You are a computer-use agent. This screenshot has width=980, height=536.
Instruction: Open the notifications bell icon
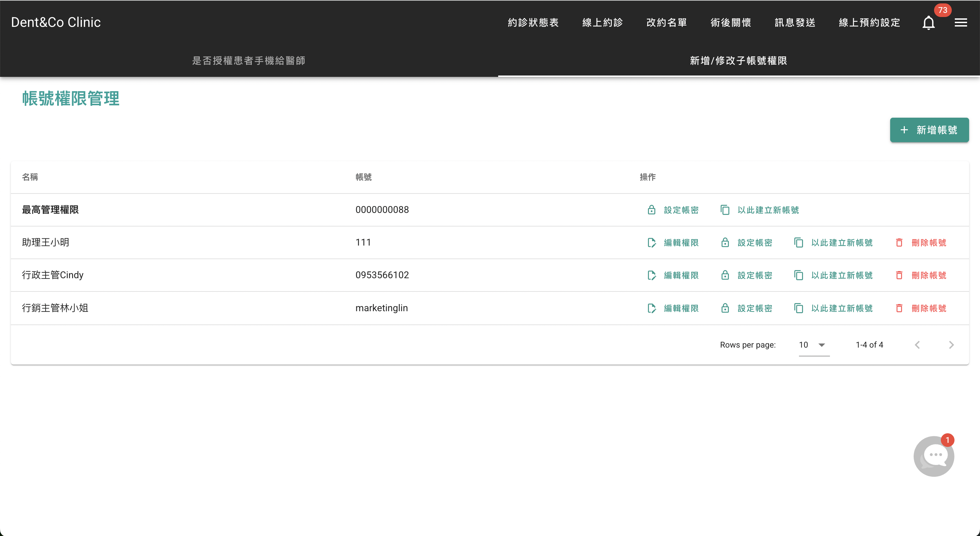928,23
